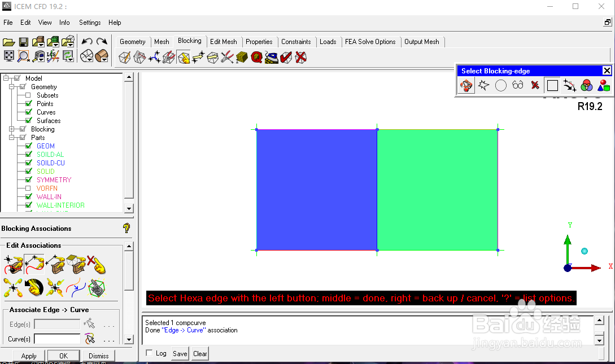Click the Dismiss button
The width and height of the screenshot is (615, 364).
tap(98, 356)
